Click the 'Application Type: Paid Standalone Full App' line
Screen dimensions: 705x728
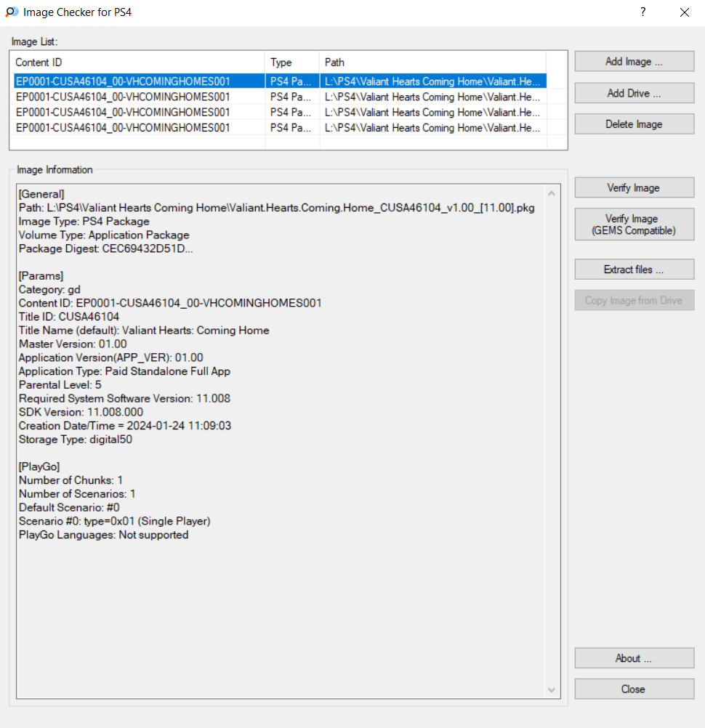[124, 371]
